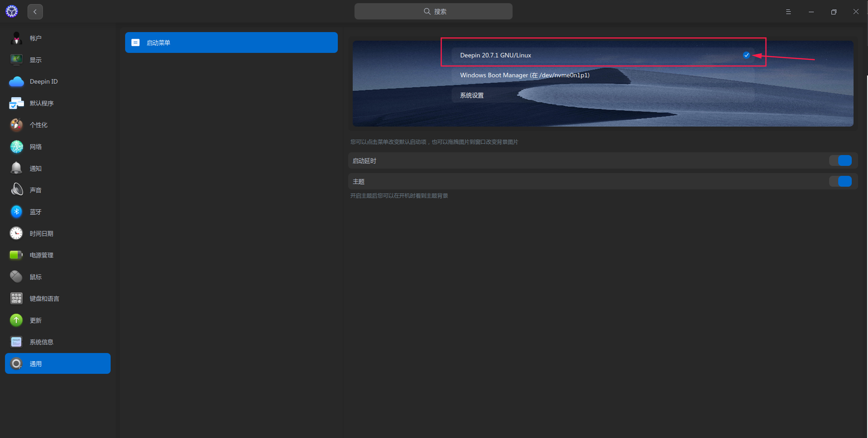Disable the 主题 theme switch
868x438 pixels.
tap(840, 181)
